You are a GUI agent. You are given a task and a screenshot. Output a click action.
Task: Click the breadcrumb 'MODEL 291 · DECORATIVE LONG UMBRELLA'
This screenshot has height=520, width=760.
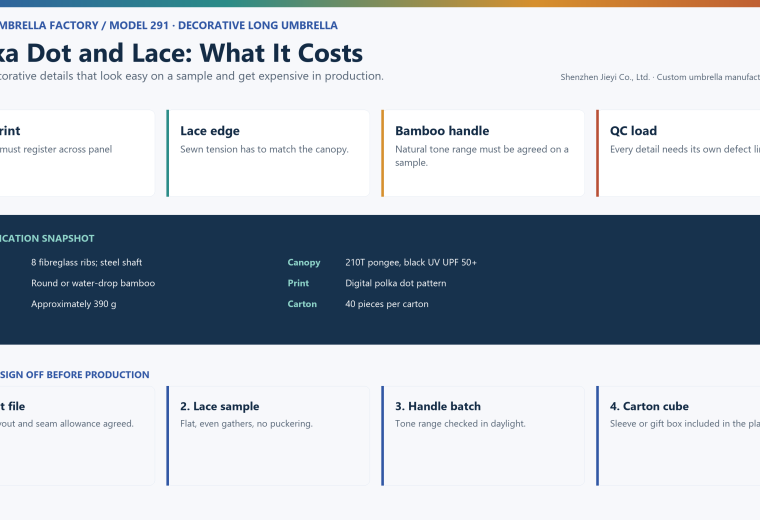pyautogui.click(x=223, y=25)
